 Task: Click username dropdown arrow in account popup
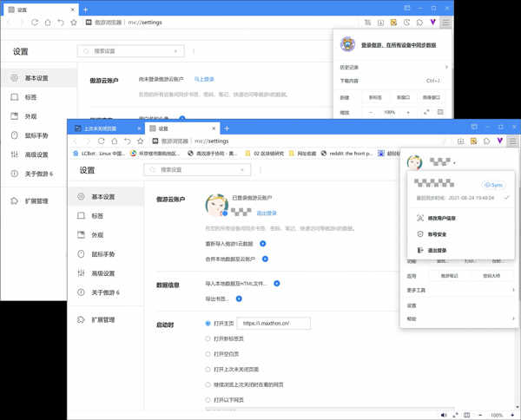coord(454,163)
